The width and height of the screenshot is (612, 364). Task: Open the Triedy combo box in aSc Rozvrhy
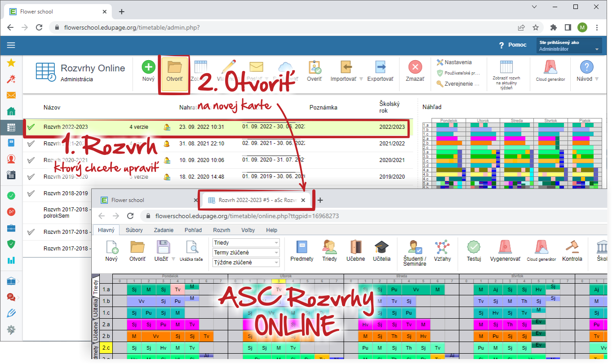coord(246,243)
